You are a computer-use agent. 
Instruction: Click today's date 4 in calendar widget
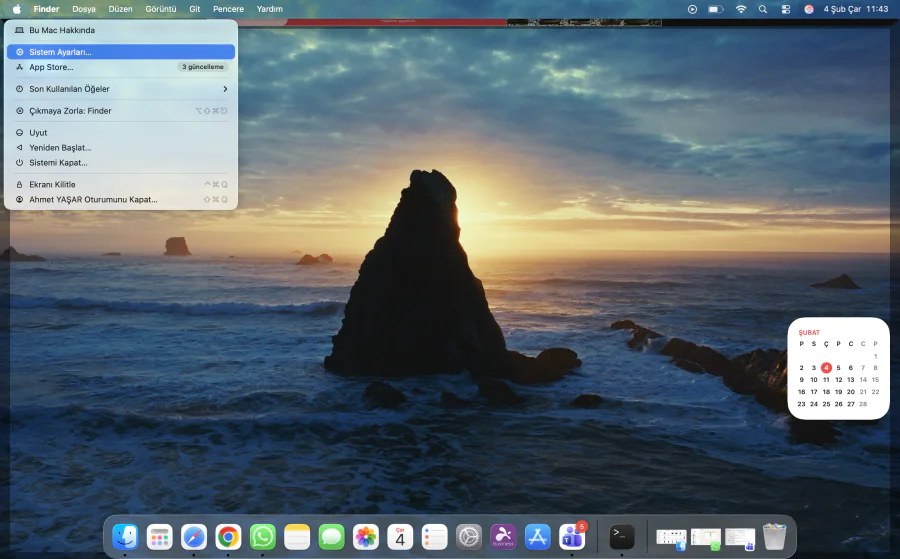826,368
